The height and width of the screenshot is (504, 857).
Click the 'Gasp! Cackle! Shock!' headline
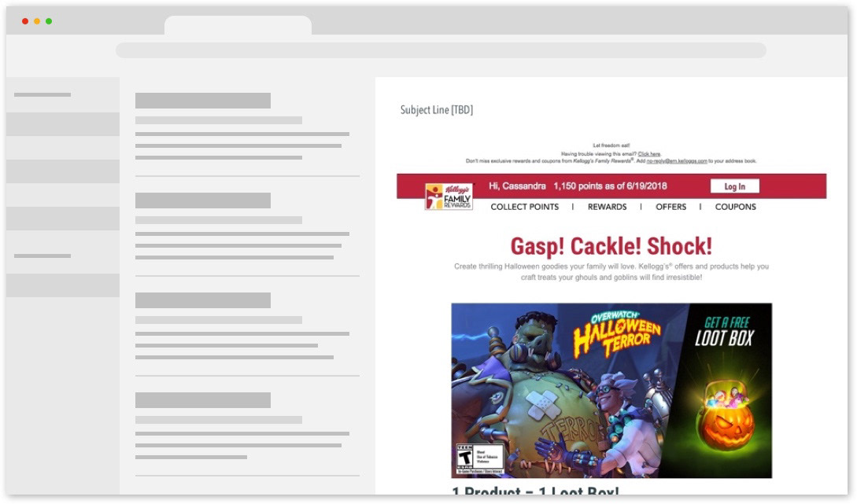pos(611,246)
